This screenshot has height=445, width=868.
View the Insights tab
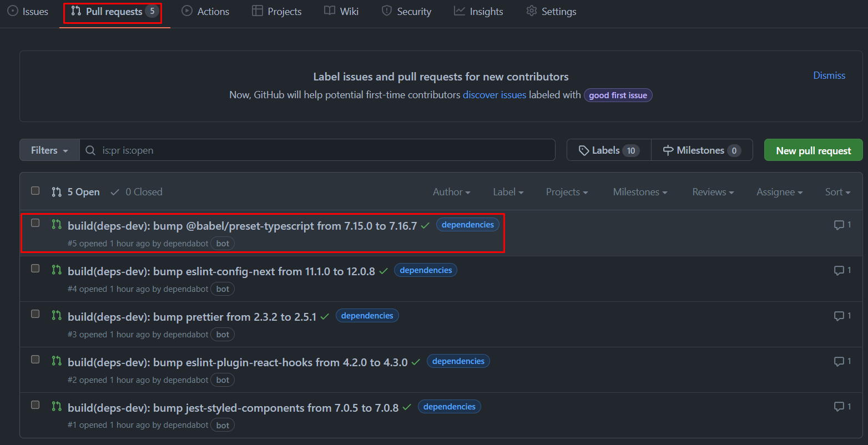tap(478, 12)
